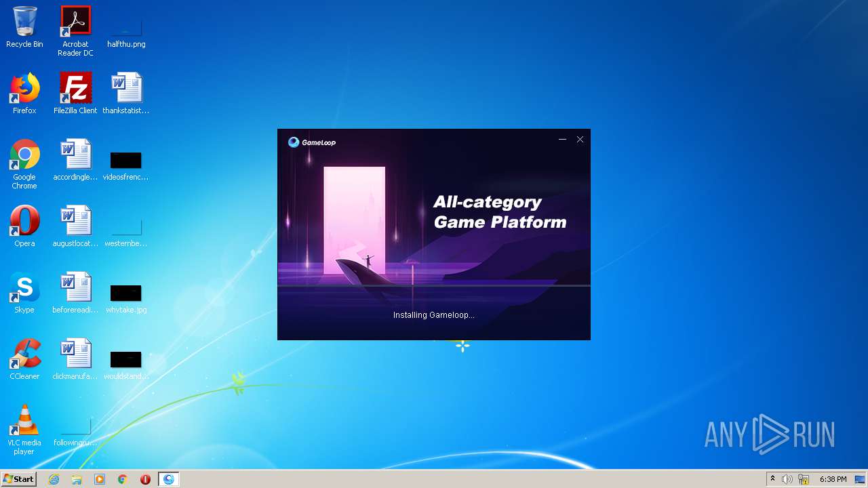The height and width of the screenshot is (488, 868).
Task: Open Windows Media Player from taskbar
Action: pyautogui.click(x=100, y=479)
